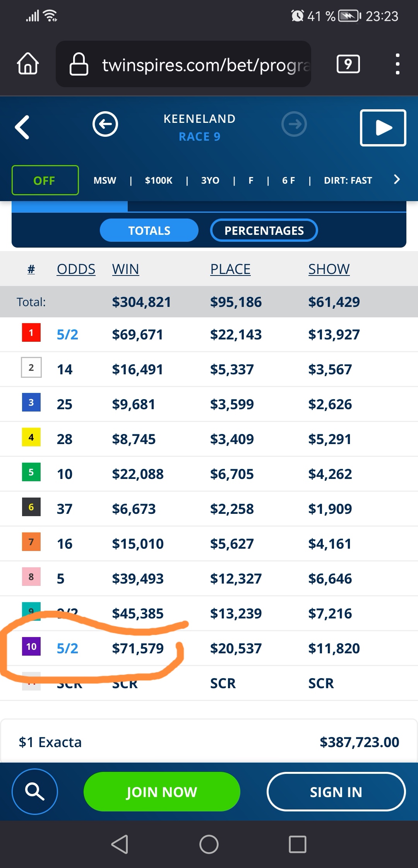Open the browser tabs counter showing 9
418x868 pixels.
[348, 64]
